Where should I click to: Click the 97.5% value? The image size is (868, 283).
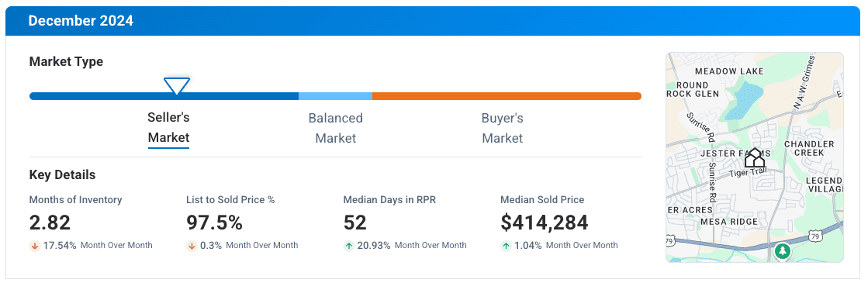point(214,223)
